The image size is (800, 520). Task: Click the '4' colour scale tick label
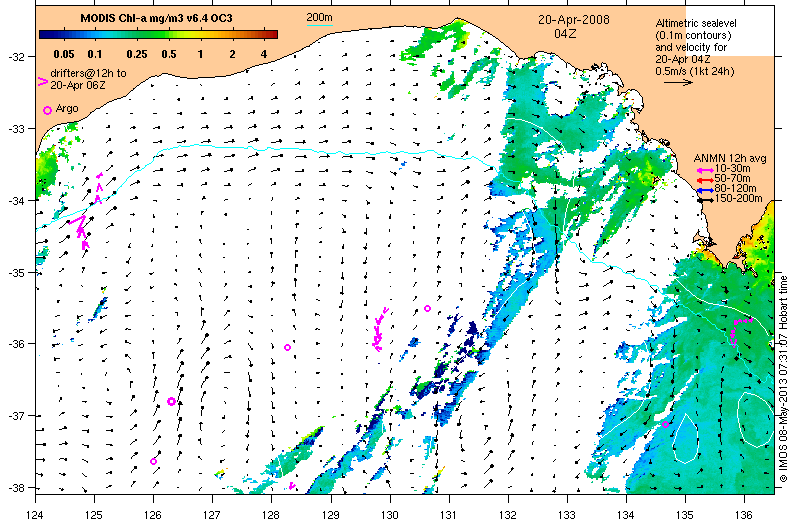point(264,54)
